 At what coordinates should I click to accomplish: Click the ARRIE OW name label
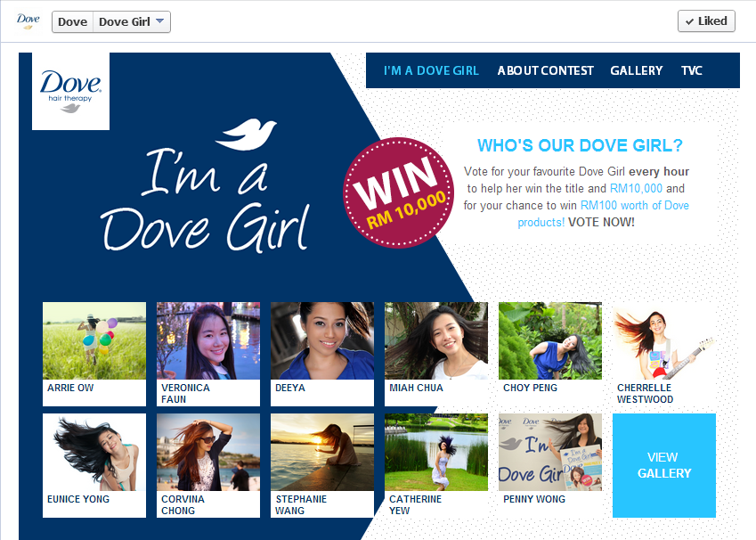pos(70,388)
